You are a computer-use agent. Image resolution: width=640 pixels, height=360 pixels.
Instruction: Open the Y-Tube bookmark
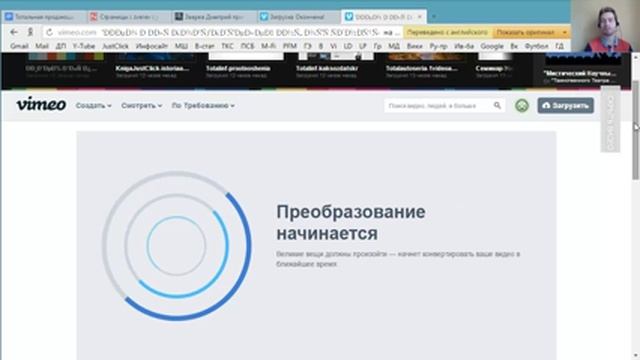(84, 46)
